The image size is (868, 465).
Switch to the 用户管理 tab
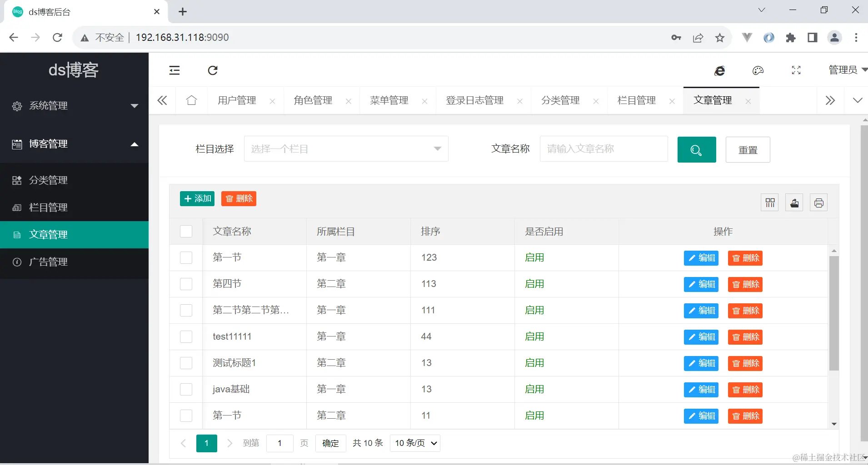coord(237,100)
